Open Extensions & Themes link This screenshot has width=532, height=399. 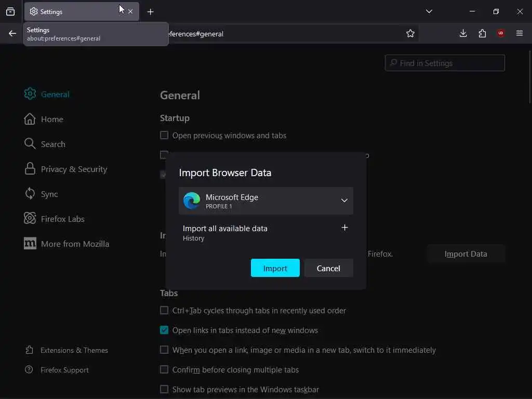pyautogui.click(x=74, y=350)
